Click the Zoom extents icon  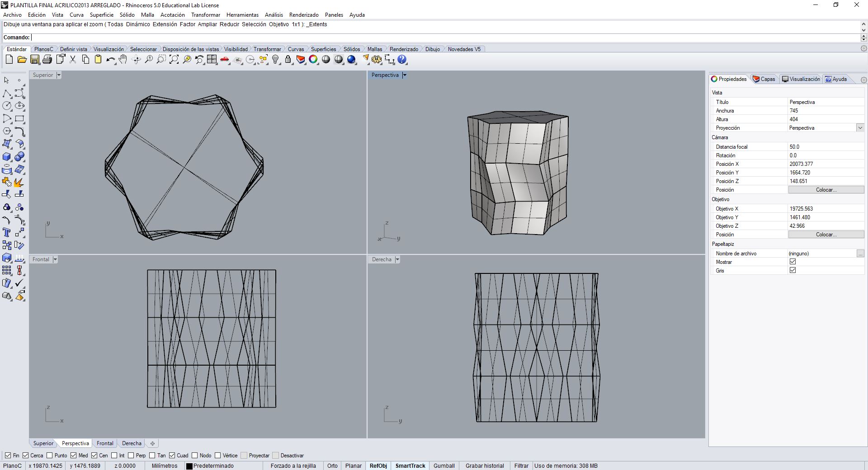click(x=174, y=59)
